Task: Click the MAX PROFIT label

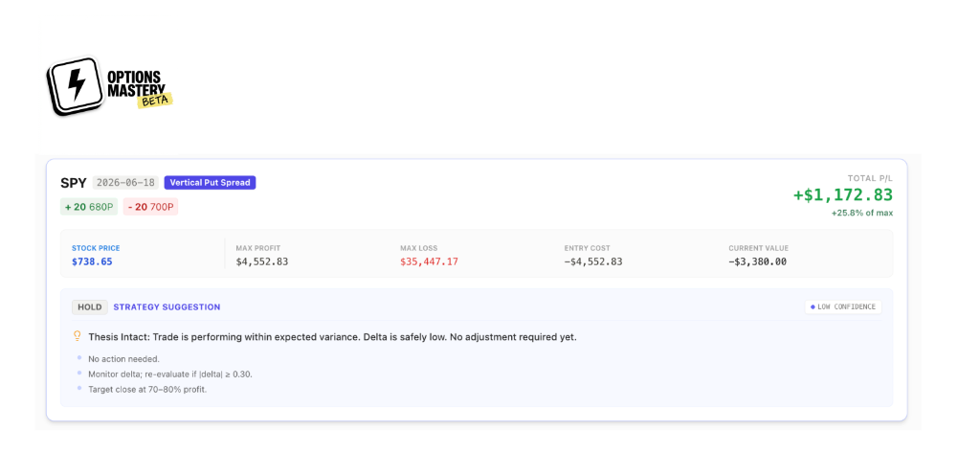Action: (258, 248)
